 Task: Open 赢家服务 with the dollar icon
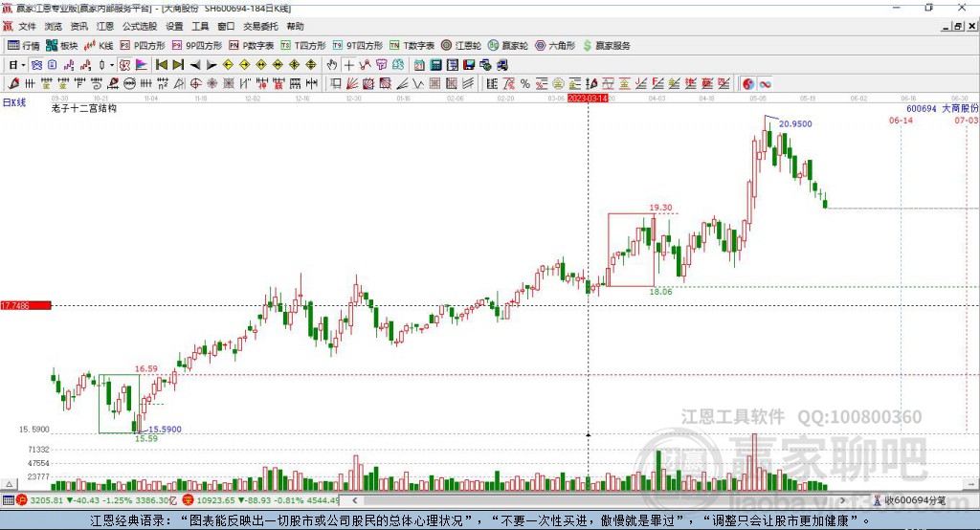[x=606, y=46]
